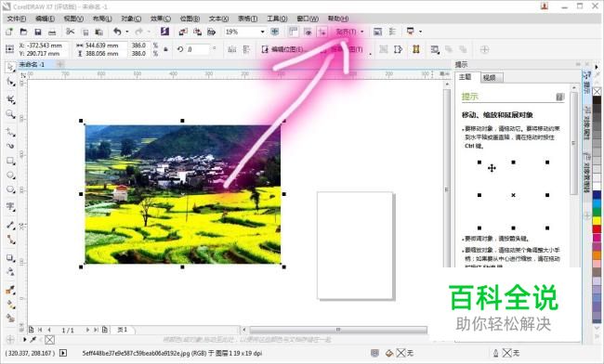The width and height of the screenshot is (604, 364).
Task: Open the 位图(B) menu
Action: pos(190,19)
